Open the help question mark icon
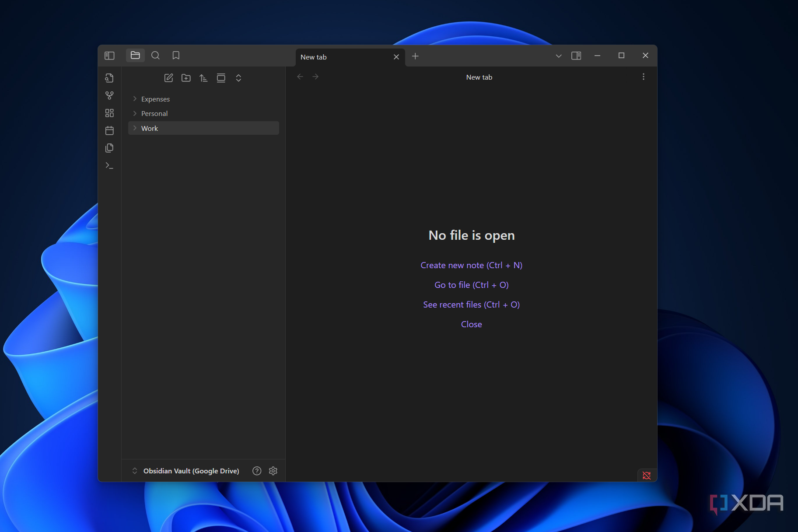 point(257,471)
